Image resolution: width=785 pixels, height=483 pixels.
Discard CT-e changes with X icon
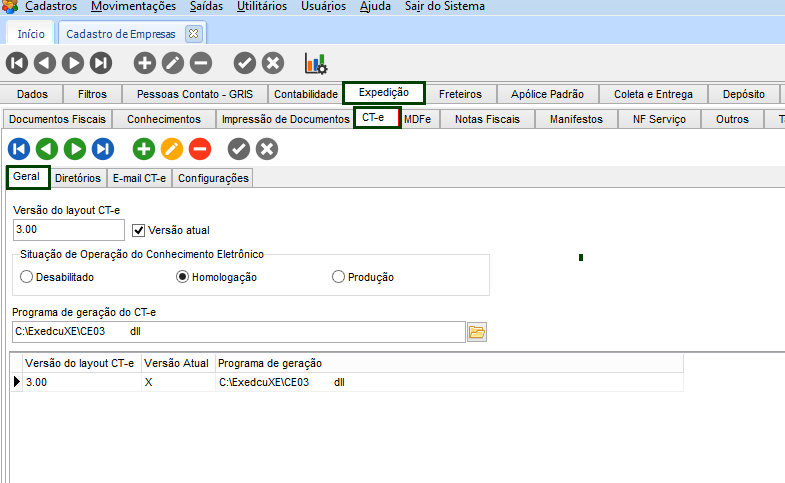tap(267, 149)
